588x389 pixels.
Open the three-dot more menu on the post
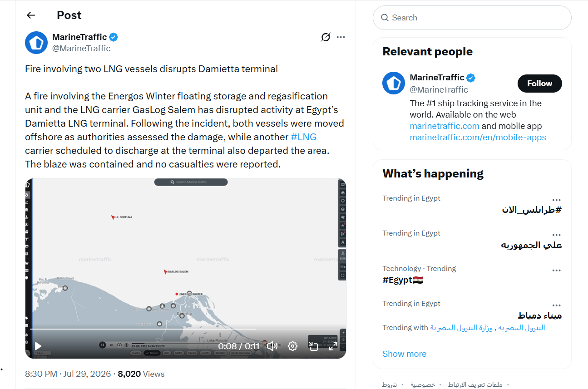coord(341,37)
